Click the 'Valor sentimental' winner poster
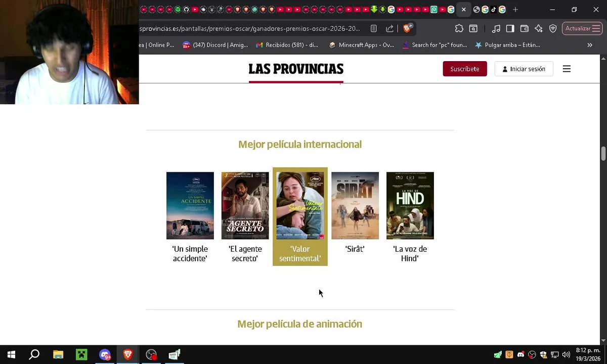This screenshot has height=364, width=607. pos(300,205)
